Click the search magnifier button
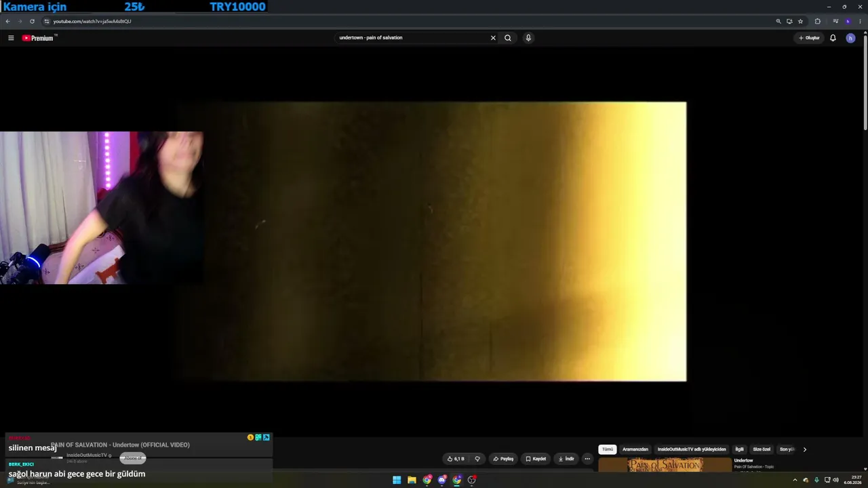The image size is (868, 488). tap(507, 38)
